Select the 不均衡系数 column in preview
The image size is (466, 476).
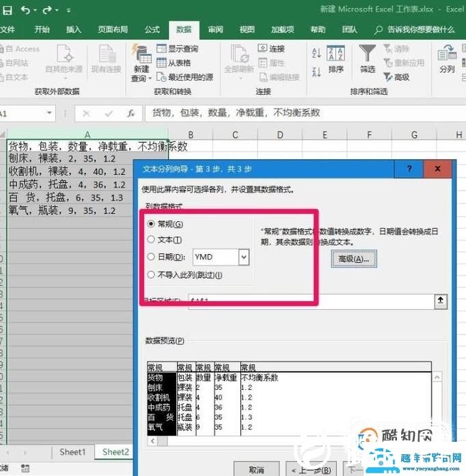pyautogui.click(x=335, y=400)
